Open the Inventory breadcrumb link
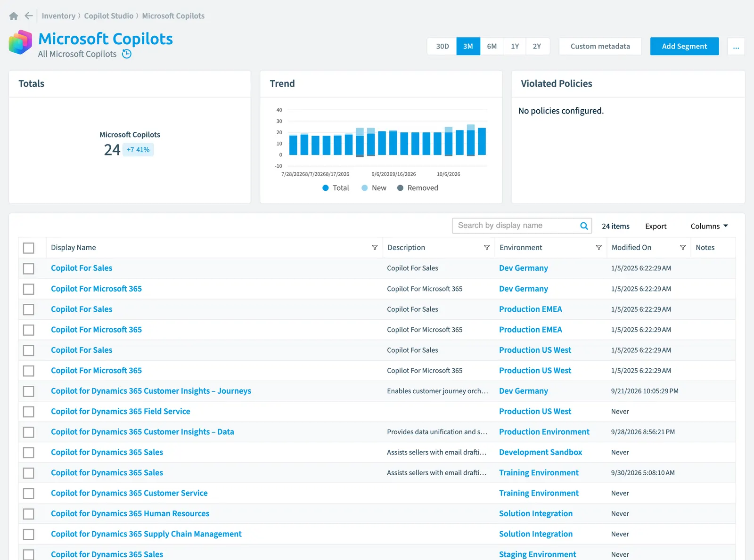The height and width of the screenshot is (560, 754). [58, 16]
